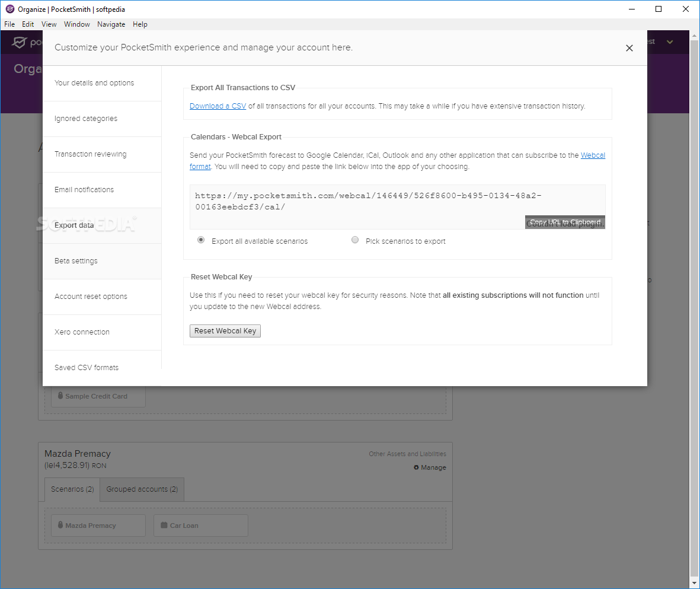Open the Navigate menu
Screen dimensions: 700x589
(111, 24)
